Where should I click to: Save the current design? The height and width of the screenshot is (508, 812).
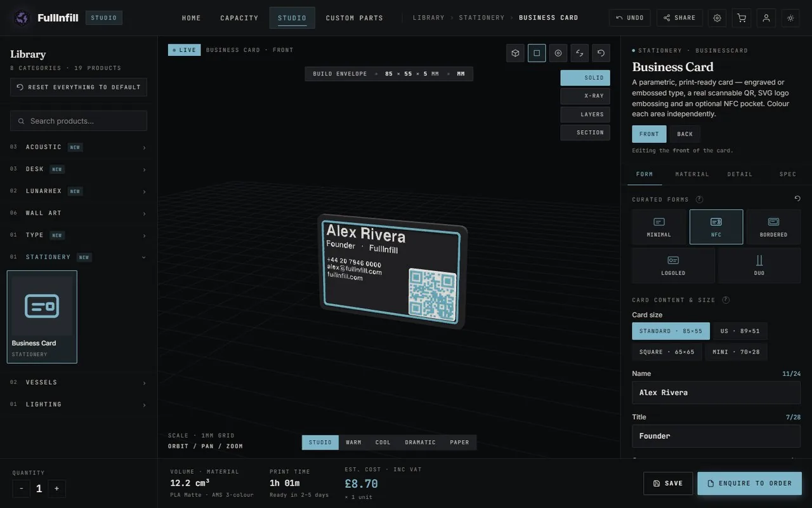668,483
